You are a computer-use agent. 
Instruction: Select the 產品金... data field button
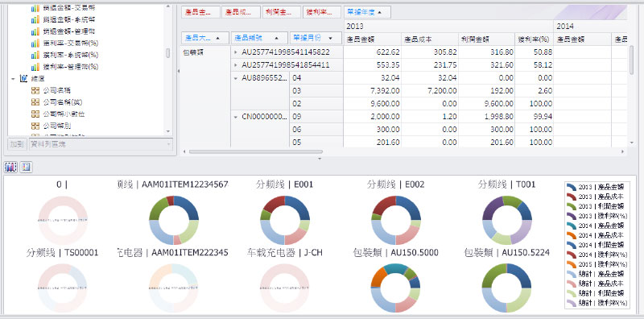200,12
